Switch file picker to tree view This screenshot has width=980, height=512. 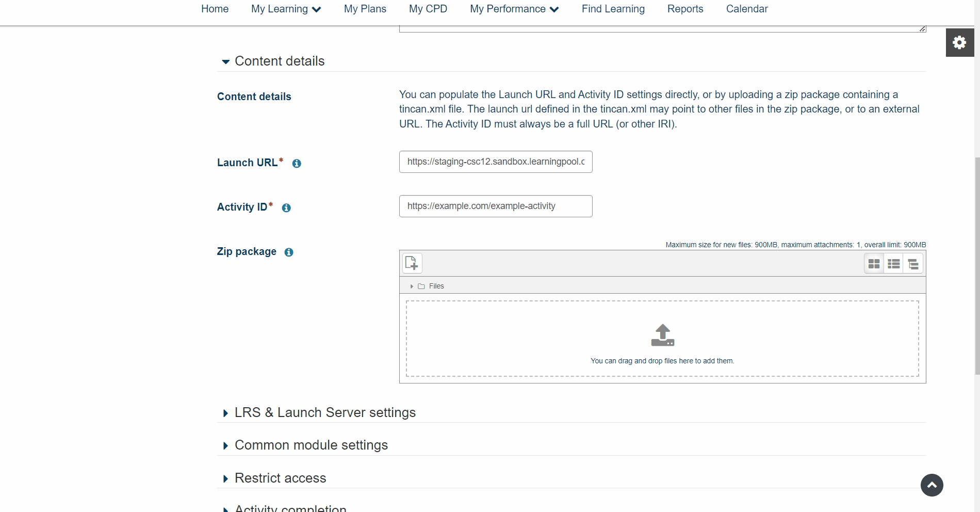point(913,263)
